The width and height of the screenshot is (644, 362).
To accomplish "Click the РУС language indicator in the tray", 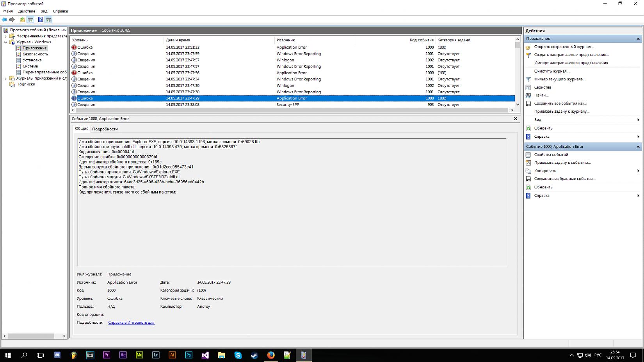I will pos(598,355).
